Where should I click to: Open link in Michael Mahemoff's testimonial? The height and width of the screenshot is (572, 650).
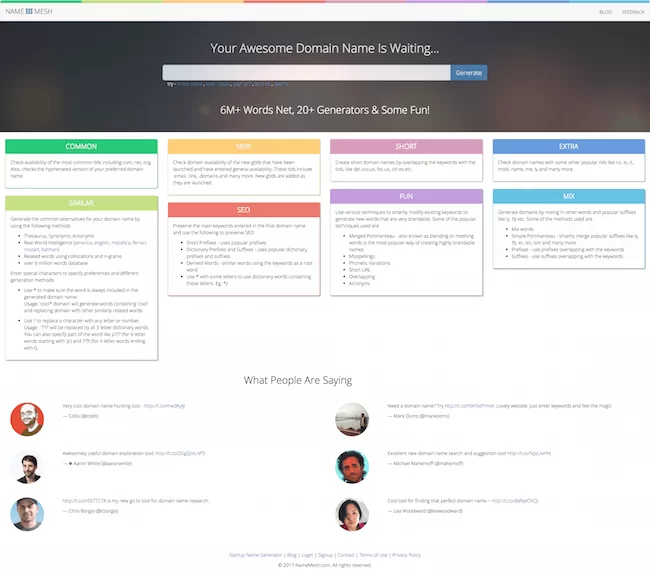click(529, 453)
